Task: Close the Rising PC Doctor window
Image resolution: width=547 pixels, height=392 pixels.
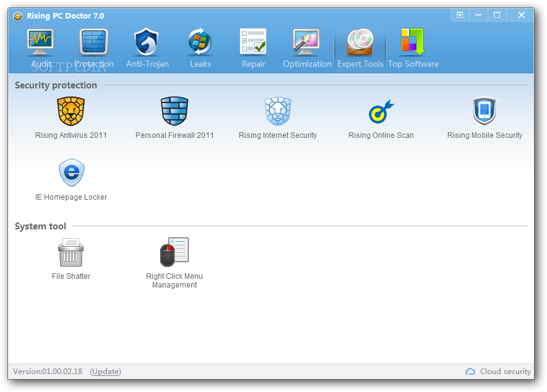Action: (521, 15)
